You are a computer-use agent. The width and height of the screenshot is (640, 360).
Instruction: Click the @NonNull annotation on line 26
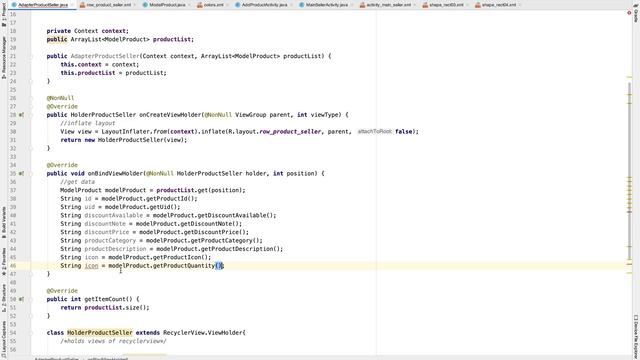60,98
